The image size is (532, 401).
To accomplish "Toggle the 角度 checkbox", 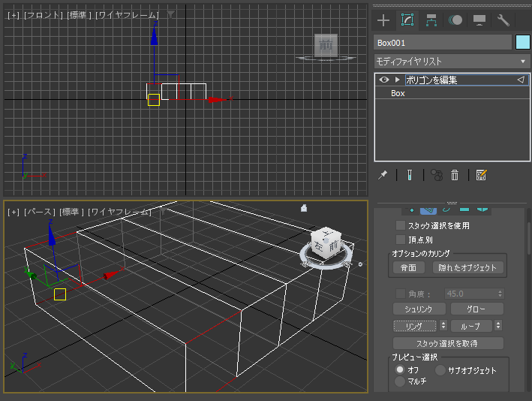I will point(401,294).
